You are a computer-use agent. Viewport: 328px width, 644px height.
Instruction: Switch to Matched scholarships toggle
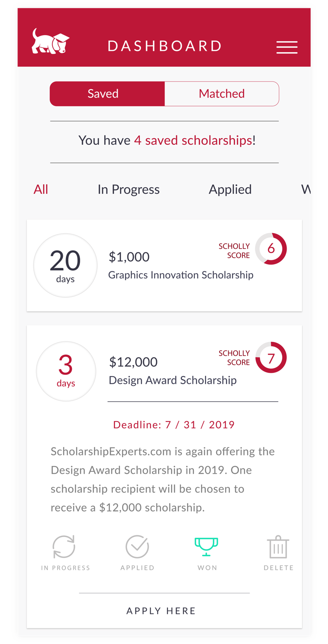(222, 94)
